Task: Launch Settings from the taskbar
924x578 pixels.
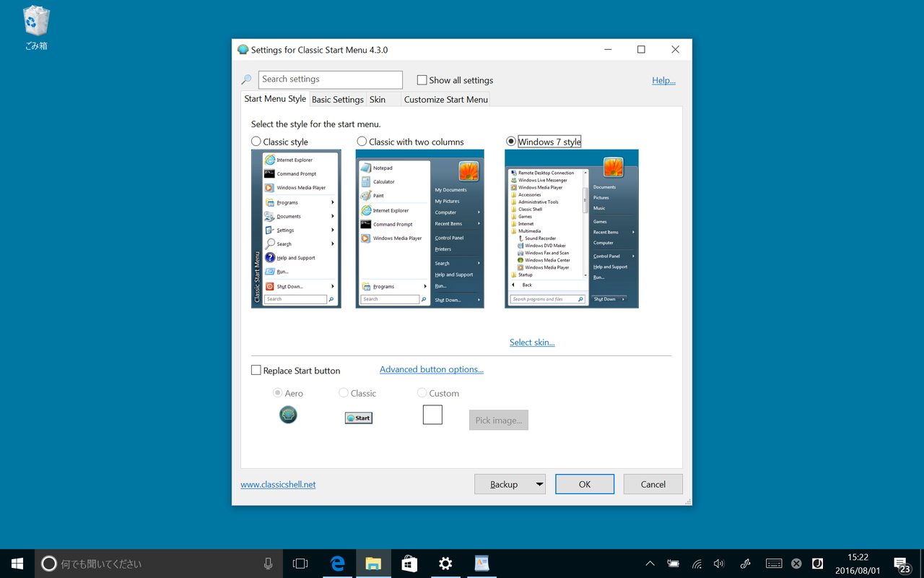Action: point(445,563)
